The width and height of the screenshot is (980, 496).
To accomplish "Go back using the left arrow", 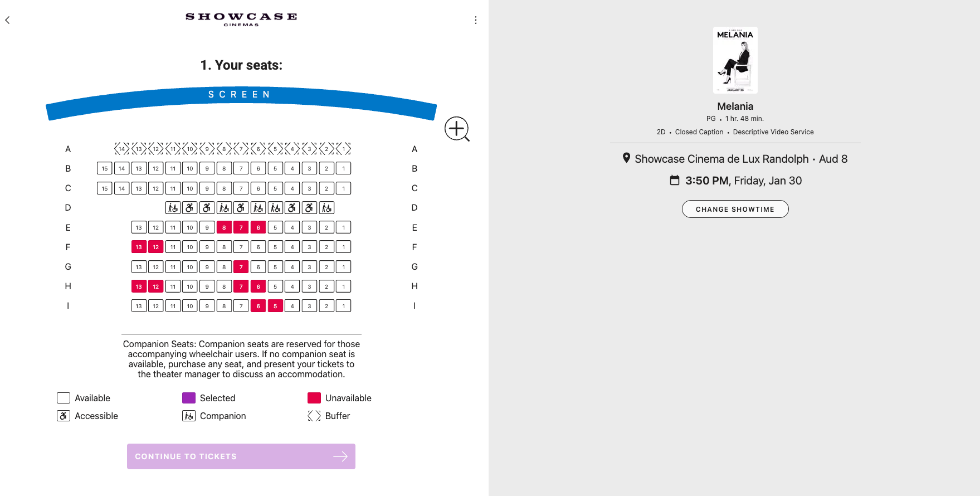I will tap(8, 20).
